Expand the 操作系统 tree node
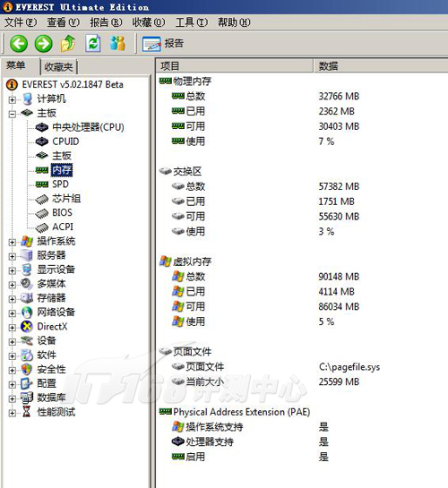Screen dimensions: 448x488 (x=13, y=242)
